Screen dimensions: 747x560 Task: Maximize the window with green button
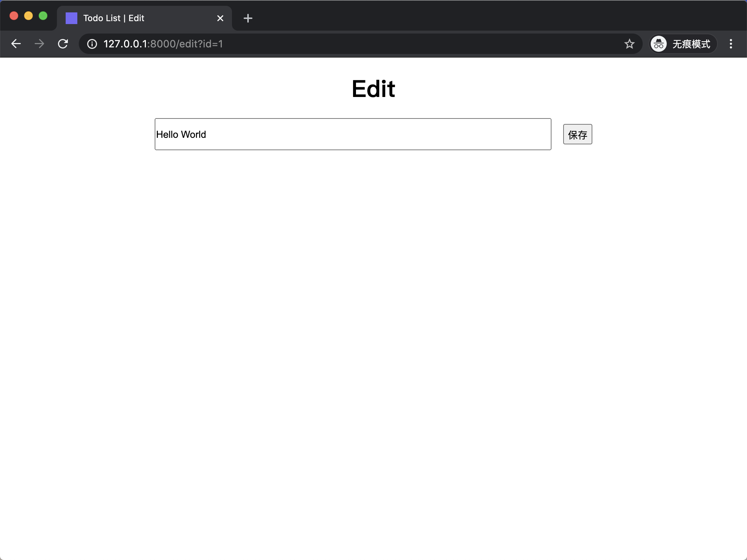click(x=43, y=16)
